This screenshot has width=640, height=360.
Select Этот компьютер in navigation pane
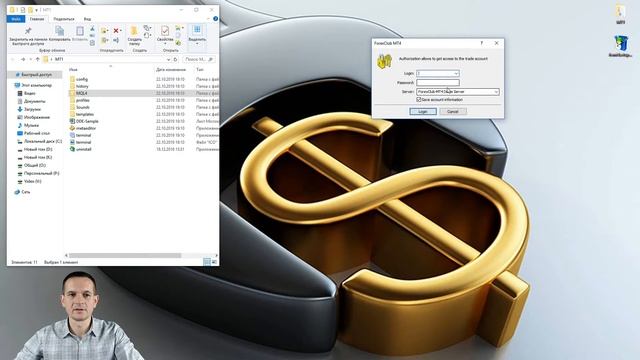click(33, 85)
